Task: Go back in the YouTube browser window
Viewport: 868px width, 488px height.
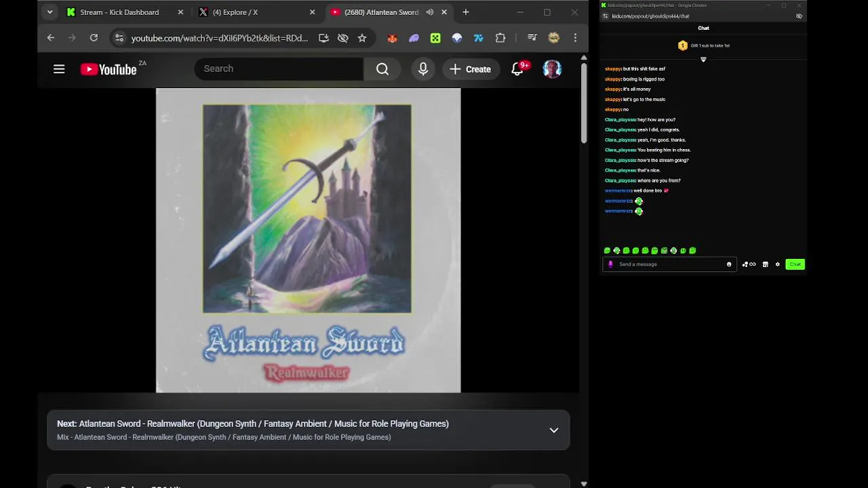Action: 50,38
